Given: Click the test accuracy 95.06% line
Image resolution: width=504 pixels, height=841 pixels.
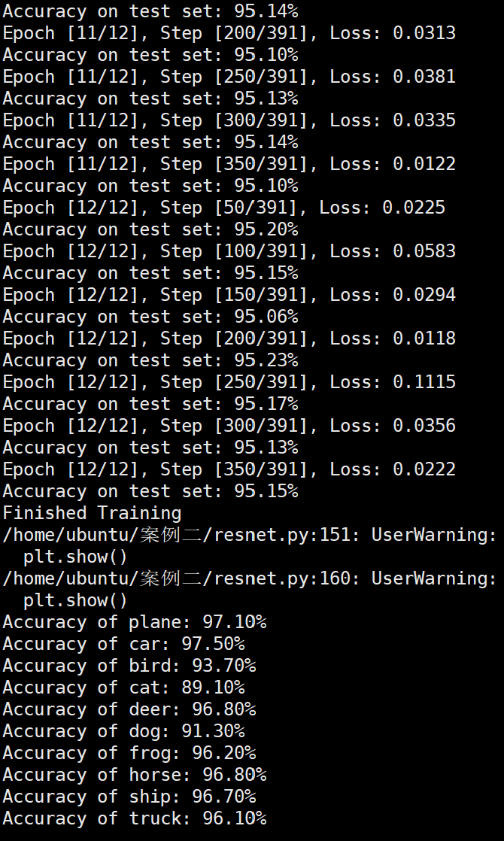Looking at the screenshot, I should point(150,317).
